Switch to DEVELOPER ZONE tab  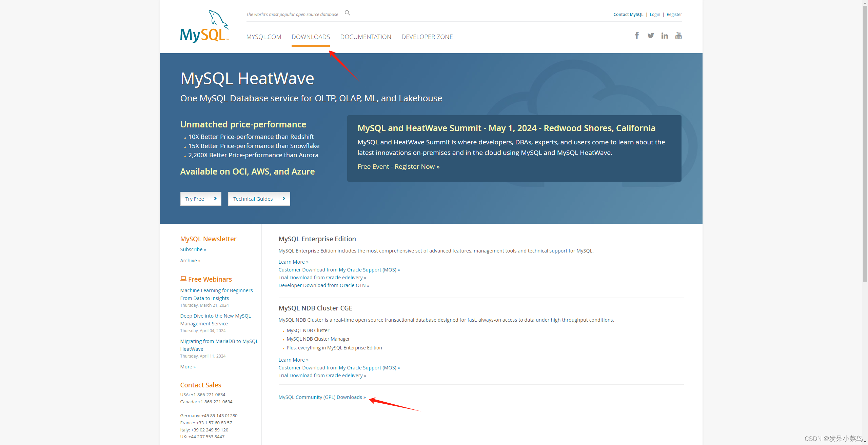[427, 36]
